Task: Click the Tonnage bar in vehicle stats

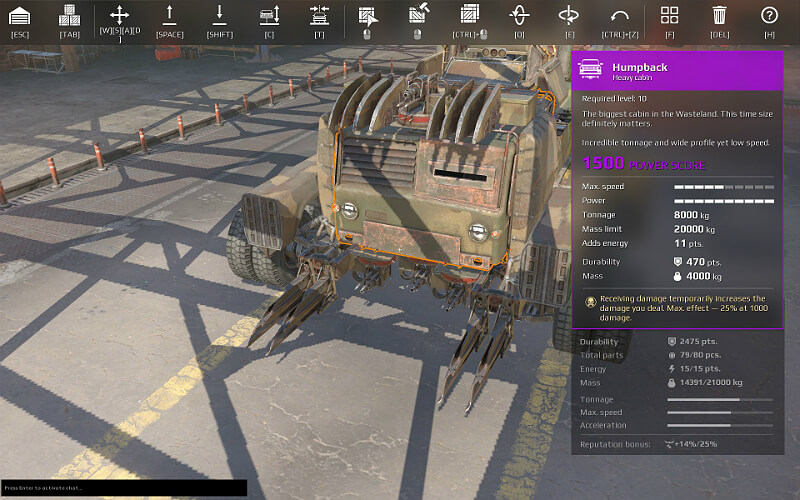Action: point(718,400)
